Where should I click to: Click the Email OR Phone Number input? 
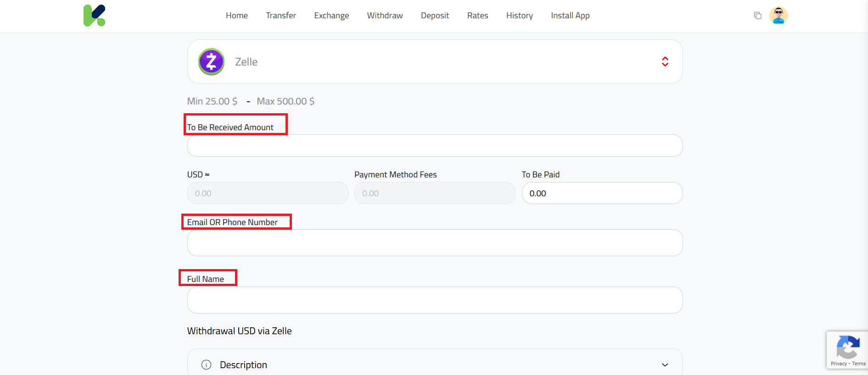coord(435,243)
